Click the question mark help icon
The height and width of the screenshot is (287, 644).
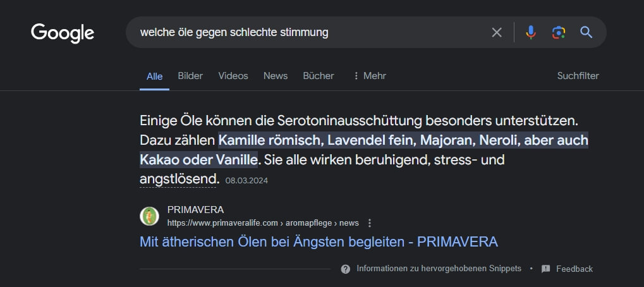click(x=346, y=269)
